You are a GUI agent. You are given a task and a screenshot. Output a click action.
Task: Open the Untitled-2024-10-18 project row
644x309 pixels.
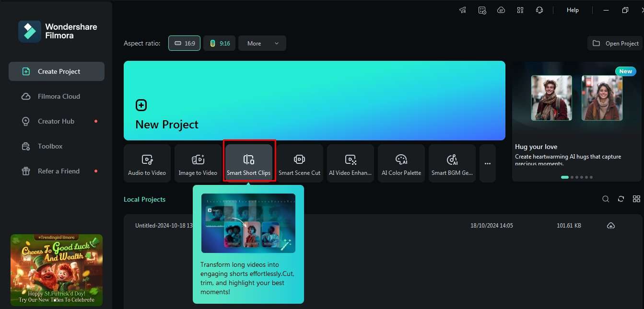(383, 226)
